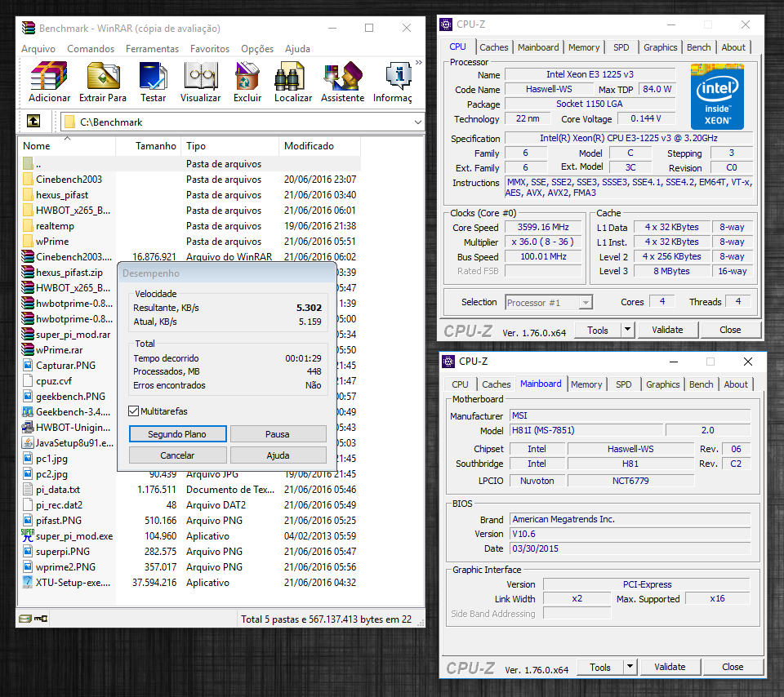Click the drive icon in WinRAR status bar
Screen dimensions: 784x697
(x=25, y=619)
